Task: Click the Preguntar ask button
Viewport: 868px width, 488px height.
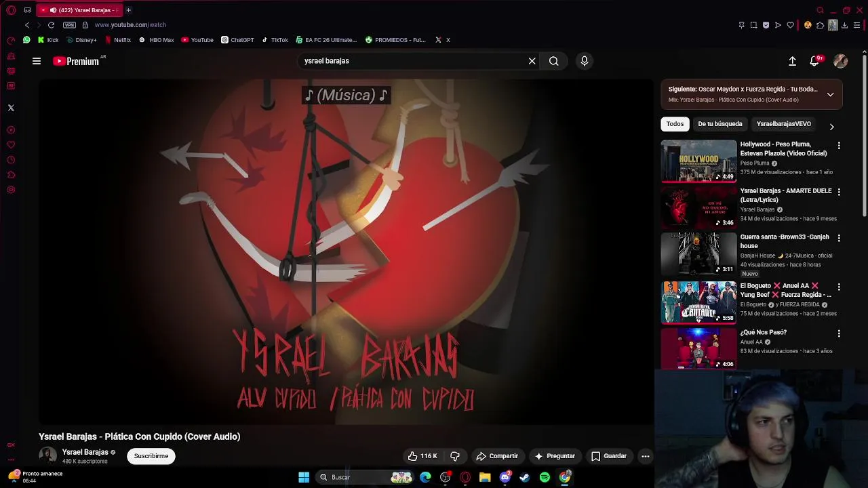Action: pyautogui.click(x=555, y=456)
